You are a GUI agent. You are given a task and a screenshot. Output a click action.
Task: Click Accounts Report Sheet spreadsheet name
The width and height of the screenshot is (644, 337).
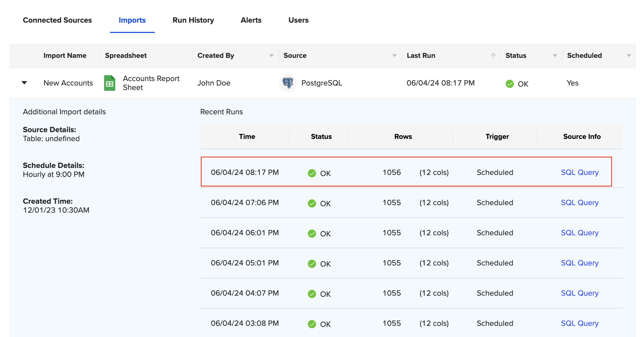(151, 83)
